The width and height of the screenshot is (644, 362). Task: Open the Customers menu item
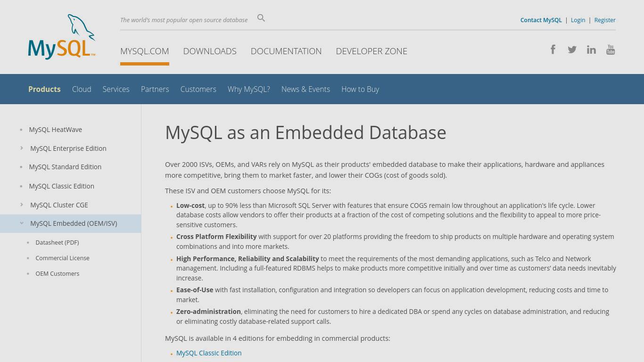198,89
